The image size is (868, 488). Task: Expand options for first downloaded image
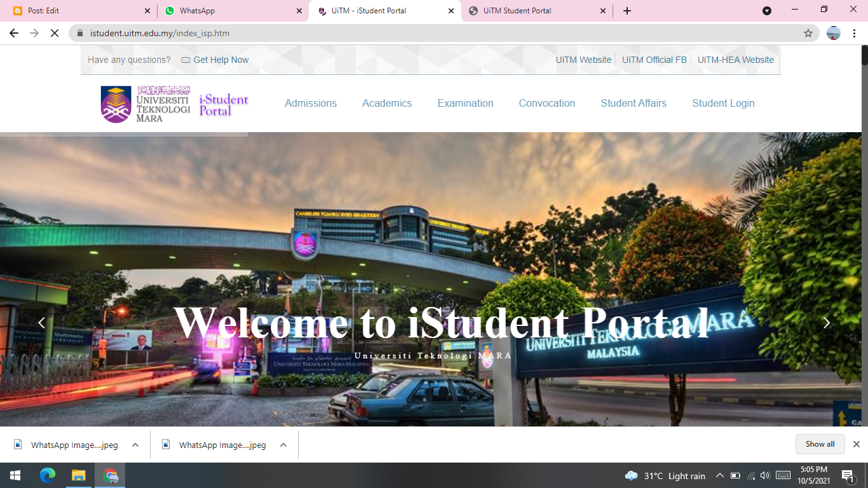[135, 445]
